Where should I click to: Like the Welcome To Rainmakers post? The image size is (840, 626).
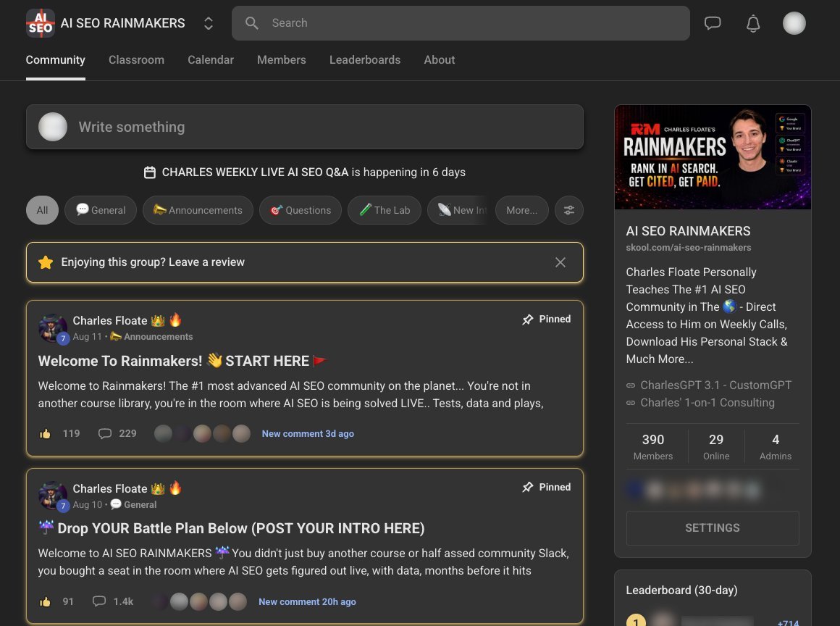[x=46, y=433]
